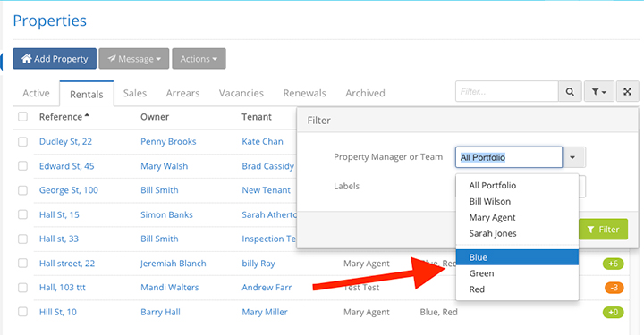The image size is (644, 335).
Task: Switch to the Active tab
Action: click(36, 93)
